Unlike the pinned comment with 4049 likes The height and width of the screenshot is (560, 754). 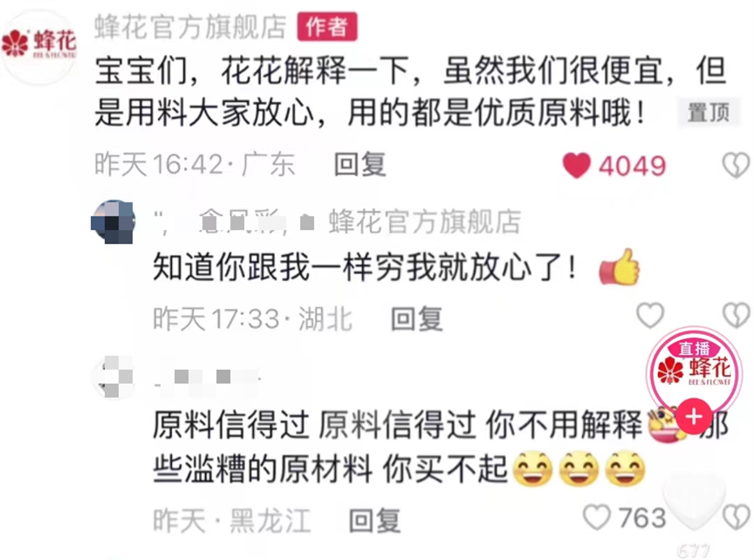576,165
